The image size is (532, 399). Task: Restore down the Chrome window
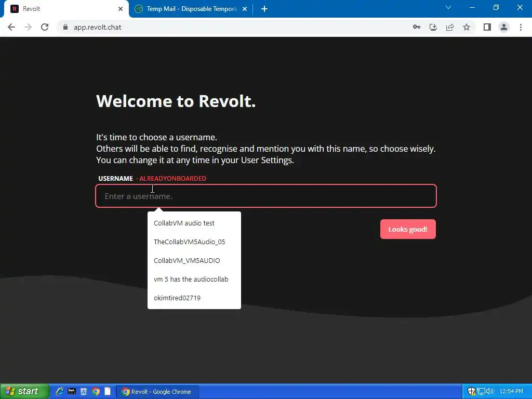click(x=496, y=7)
